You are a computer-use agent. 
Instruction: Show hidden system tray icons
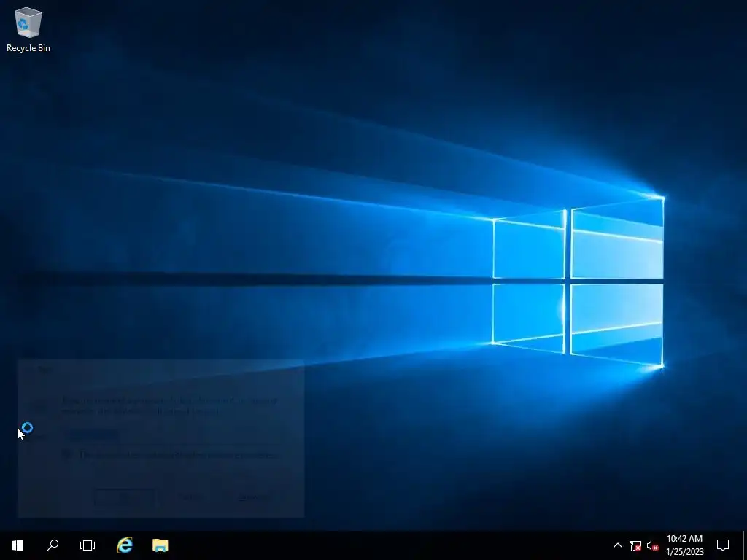pos(617,545)
